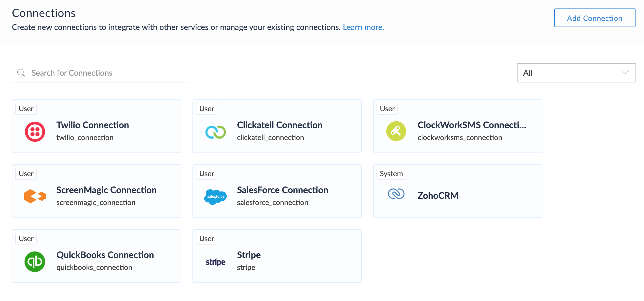
Task: Open the QuickBooks Connection card
Action: tap(96, 256)
